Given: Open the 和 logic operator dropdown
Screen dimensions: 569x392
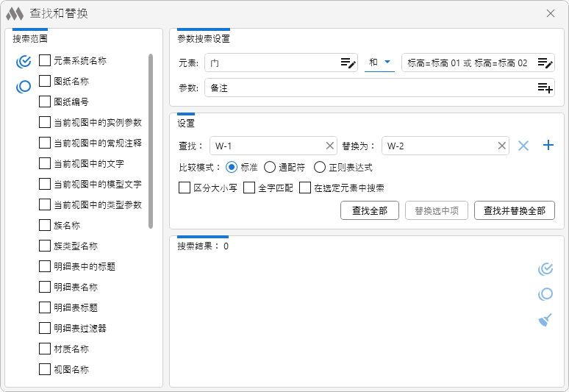Looking at the screenshot, I should 379,63.
